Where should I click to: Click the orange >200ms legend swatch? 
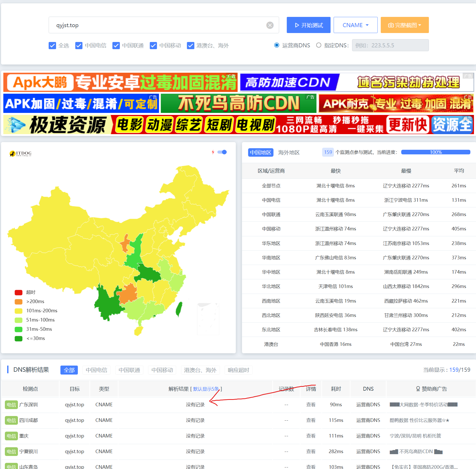tap(18, 302)
